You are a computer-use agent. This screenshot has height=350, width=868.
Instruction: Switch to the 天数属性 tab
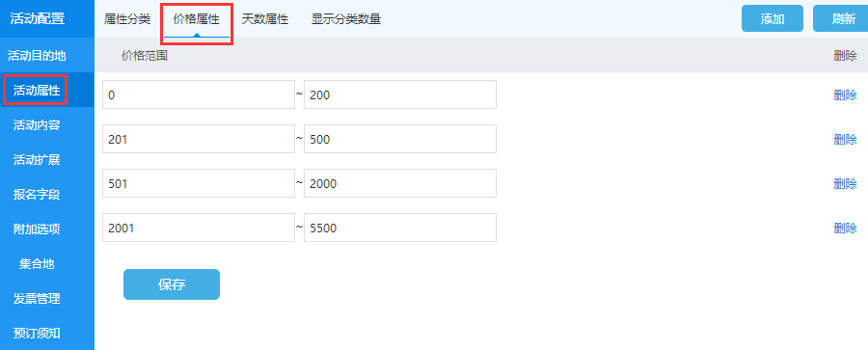point(264,19)
